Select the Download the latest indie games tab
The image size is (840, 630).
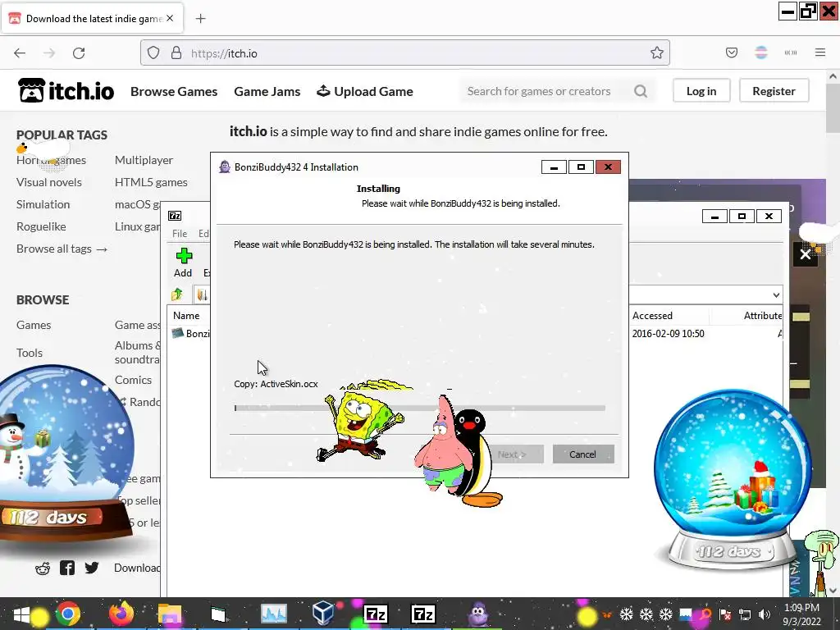tap(92, 19)
